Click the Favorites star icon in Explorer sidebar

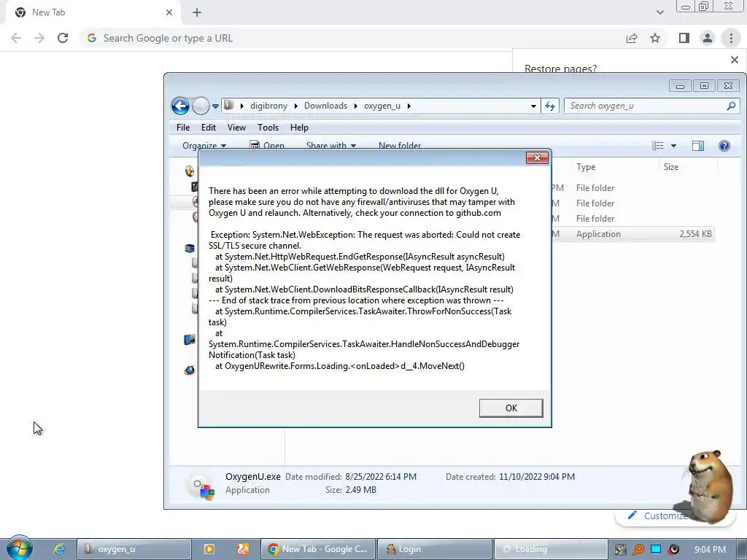point(190,171)
